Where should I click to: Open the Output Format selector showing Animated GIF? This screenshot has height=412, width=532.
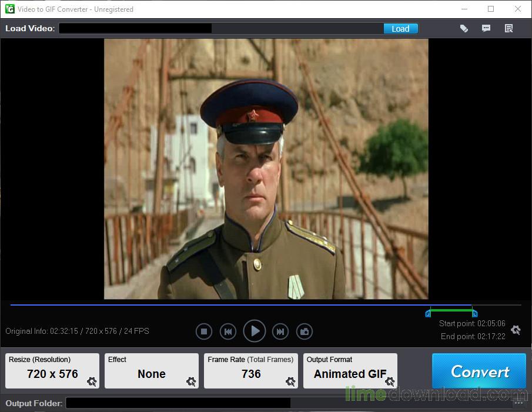350,374
